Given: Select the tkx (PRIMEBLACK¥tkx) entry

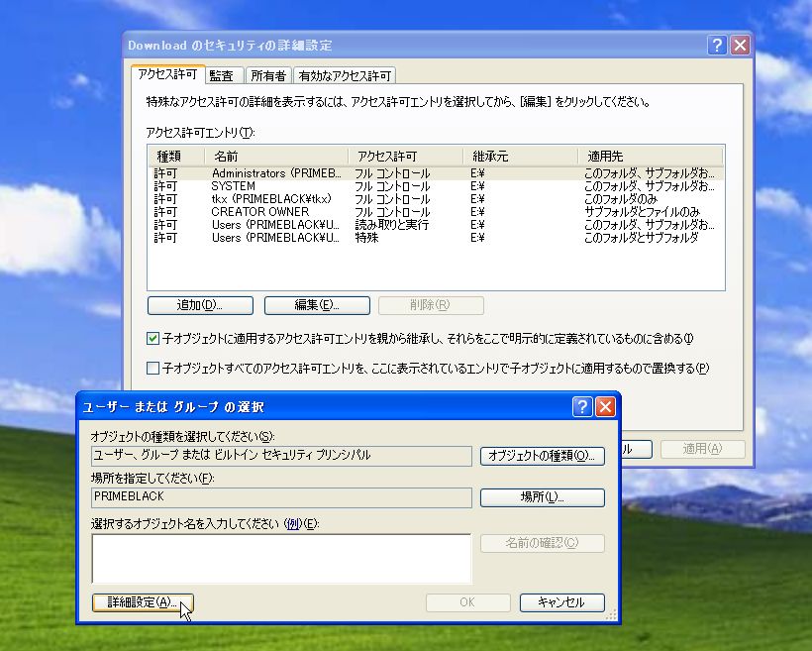Looking at the screenshot, I should (x=436, y=199).
